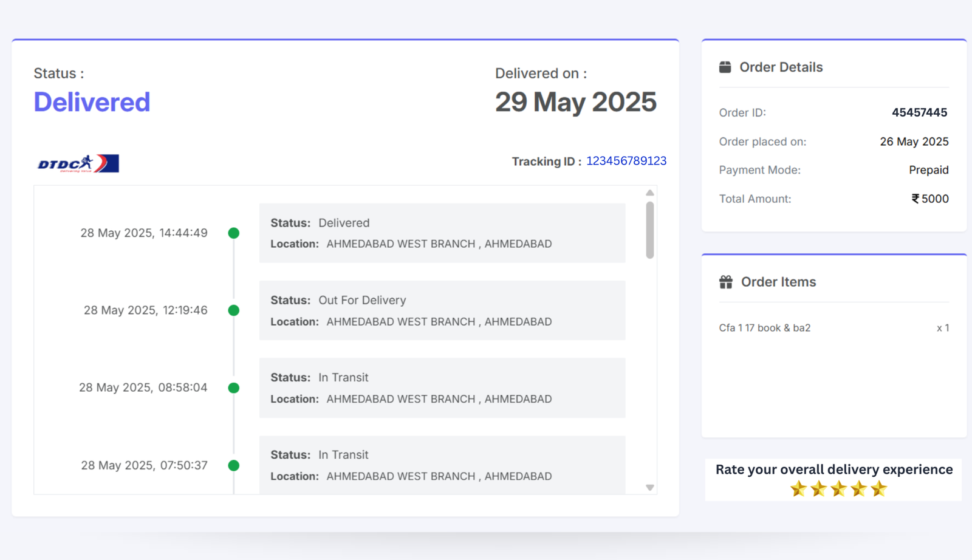Image resolution: width=972 pixels, height=560 pixels.
Task: Click the Order Details box icon
Action: [725, 67]
